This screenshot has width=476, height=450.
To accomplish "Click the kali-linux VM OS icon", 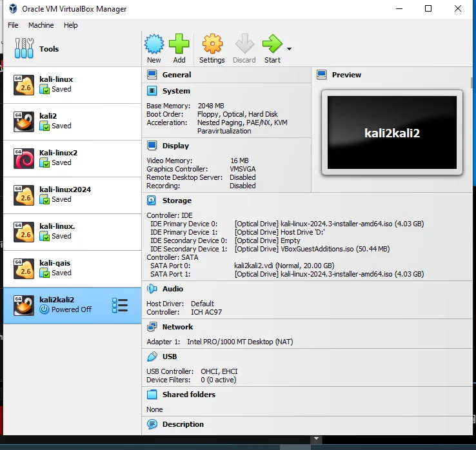I will [x=24, y=85].
